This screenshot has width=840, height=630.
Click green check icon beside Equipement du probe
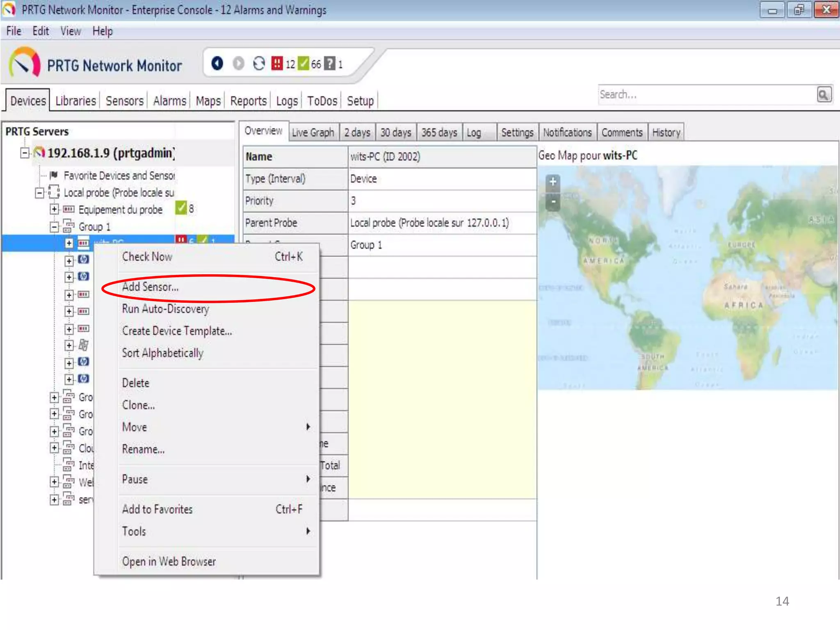tap(181, 208)
